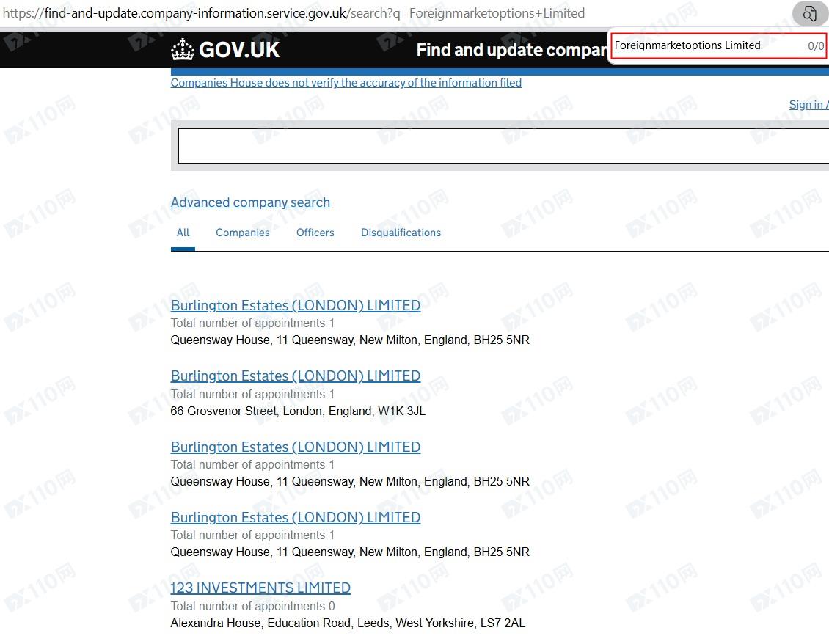Viewport: 829px width, 644px height.
Task: Click inside the company search input box
Action: (x=503, y=146)
